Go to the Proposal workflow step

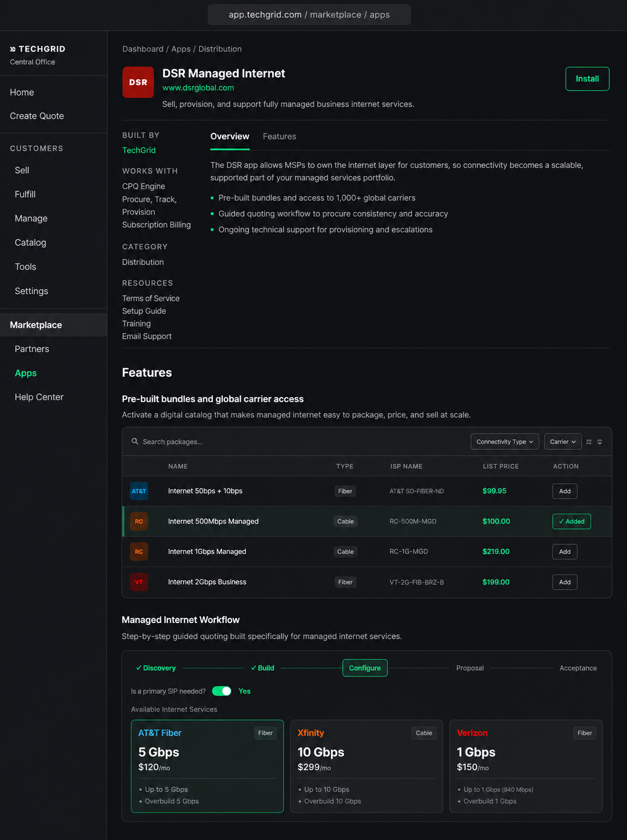tap(470, 668)
